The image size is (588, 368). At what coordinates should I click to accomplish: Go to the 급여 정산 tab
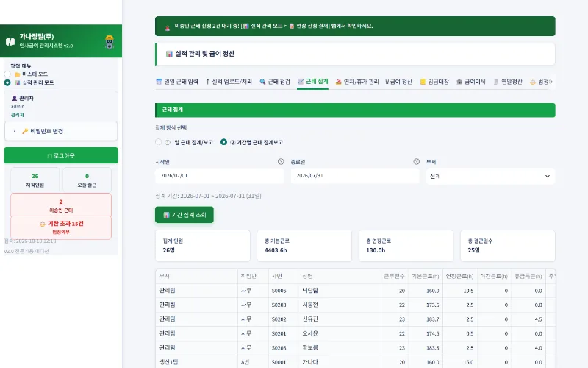[398, 82]
